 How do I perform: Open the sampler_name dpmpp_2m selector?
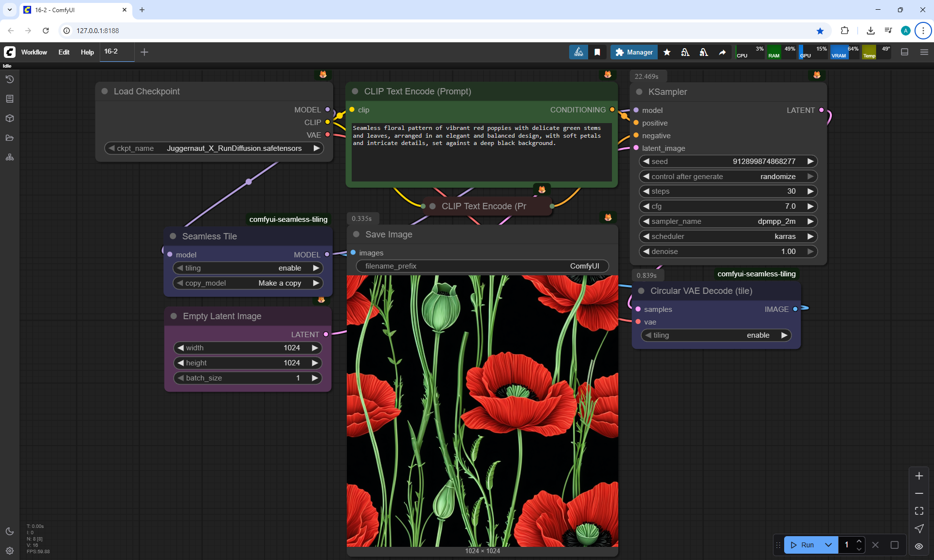tap(728, 221)
